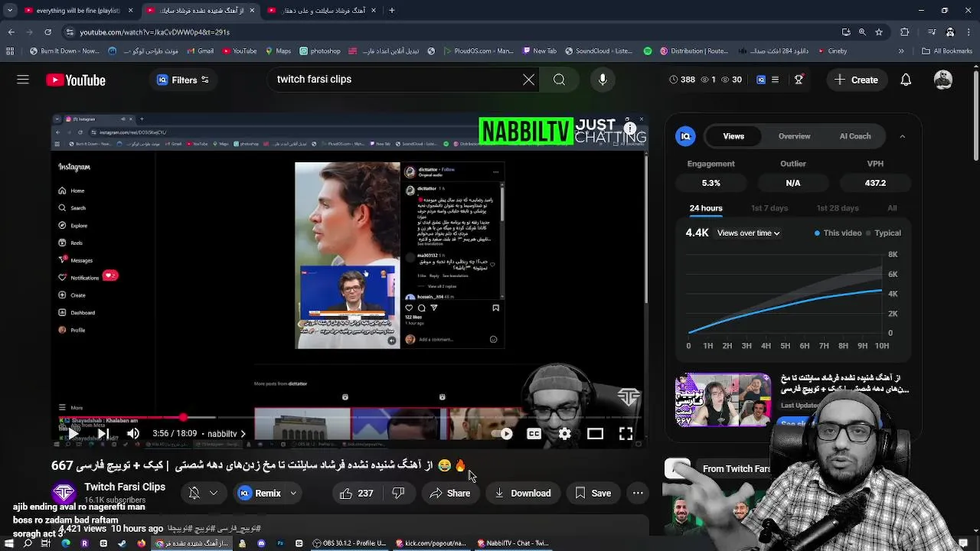
Task: Click the address bar URL
Action: pyautogui.click(x=154, y=32)
